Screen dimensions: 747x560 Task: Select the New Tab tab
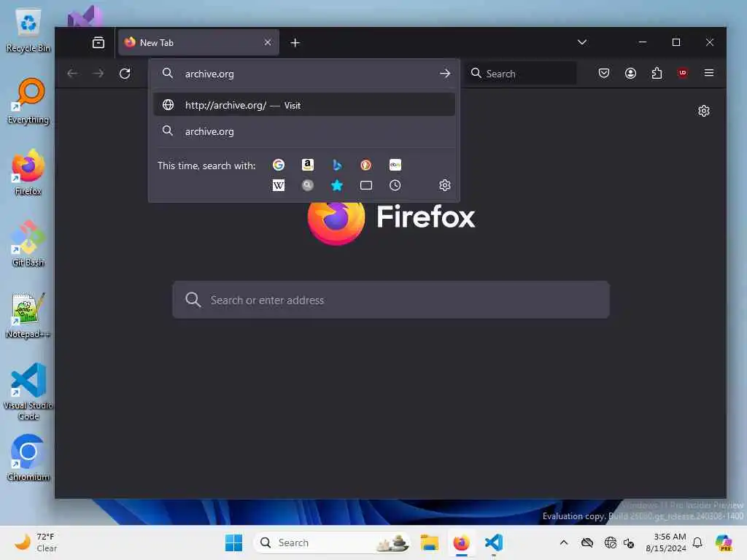point(198,42)
